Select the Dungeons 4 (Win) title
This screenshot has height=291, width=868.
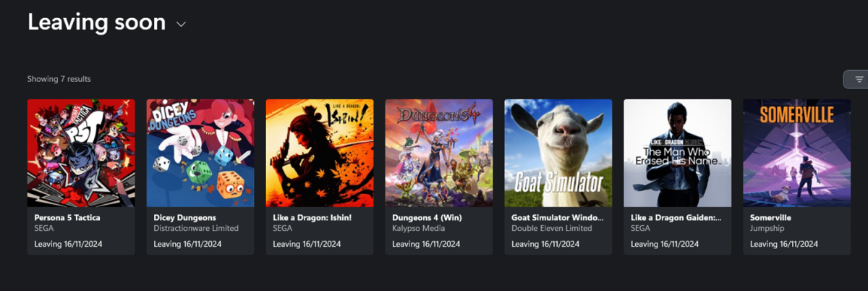coord(427,217)
